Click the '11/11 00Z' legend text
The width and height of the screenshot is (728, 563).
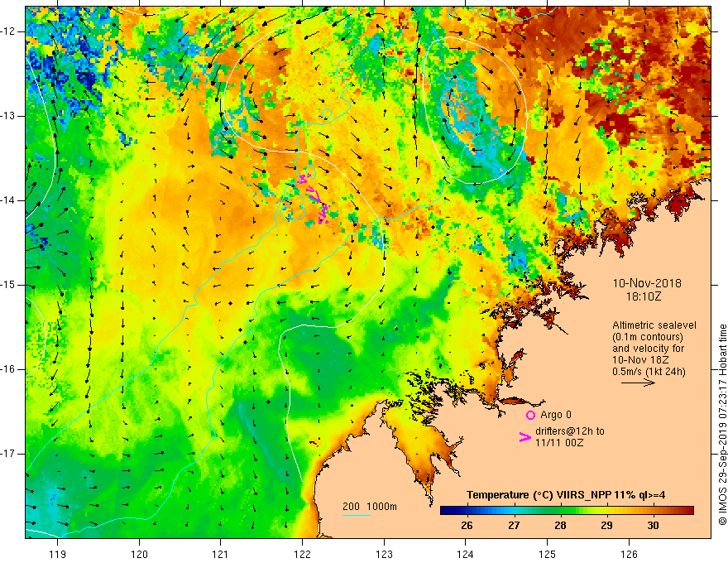click(x=559, y=443)
